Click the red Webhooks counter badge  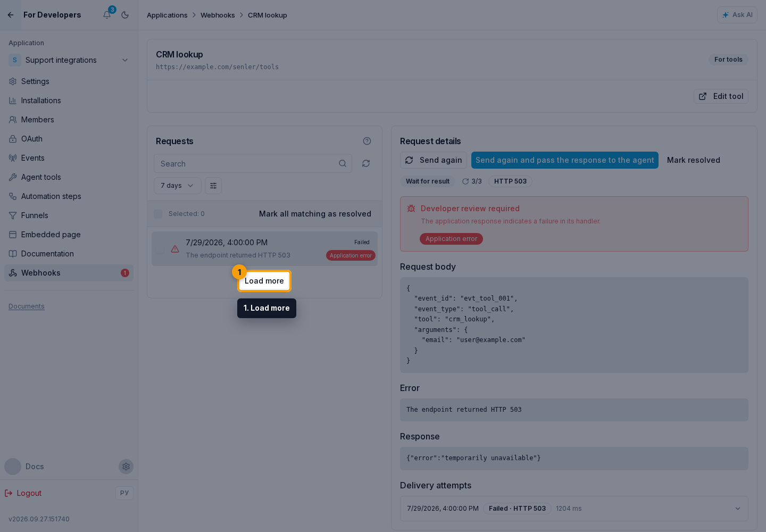pyautogui.click(x=125, y=273)
